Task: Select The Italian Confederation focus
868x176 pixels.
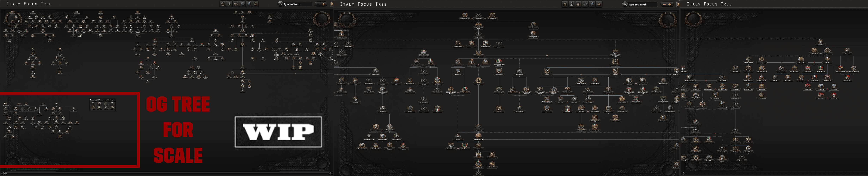Action: [x=437, y=81]
